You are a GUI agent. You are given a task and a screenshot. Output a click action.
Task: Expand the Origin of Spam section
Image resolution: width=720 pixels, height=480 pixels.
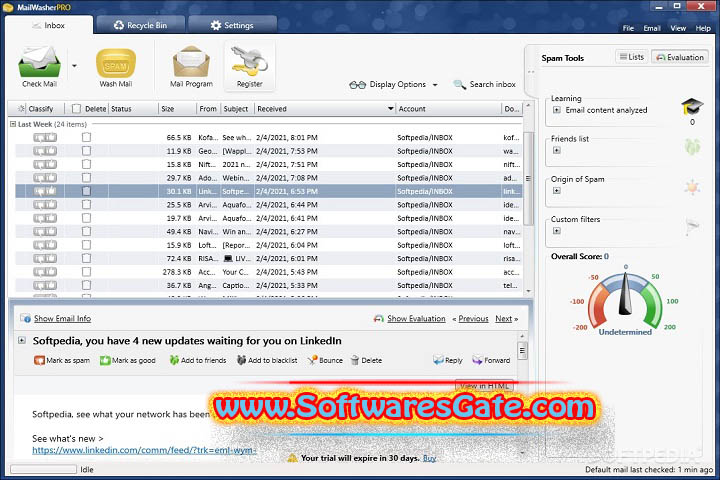tap(557, 191)
